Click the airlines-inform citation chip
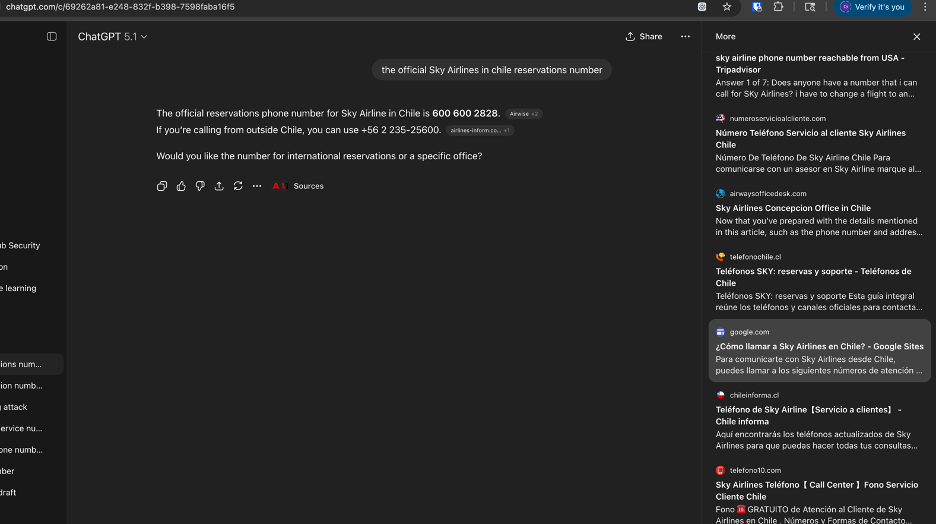Image resolution: width=936 pixels, height=524 pixels. 480,131
